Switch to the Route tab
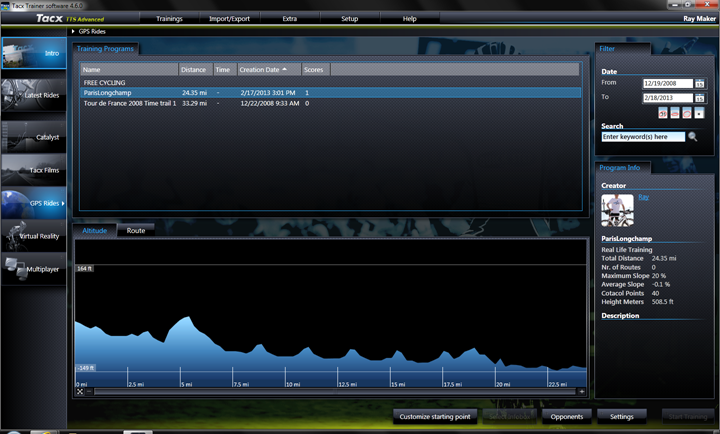Screen dimensions: 720x434 (x=136, y=231)
